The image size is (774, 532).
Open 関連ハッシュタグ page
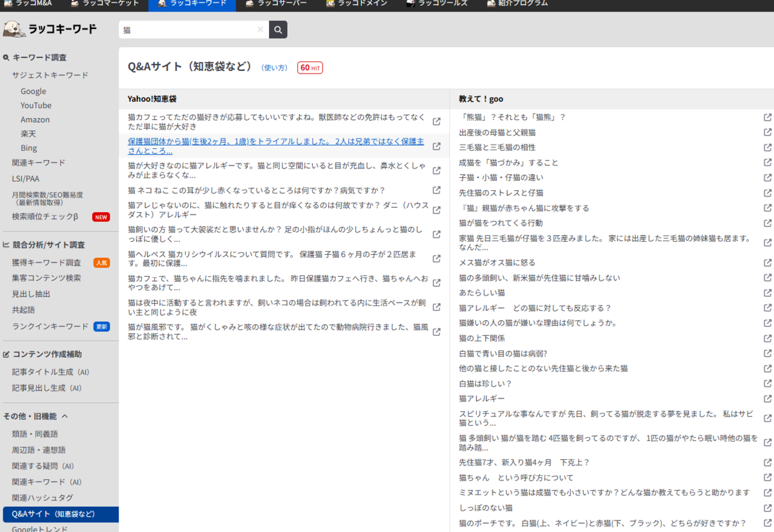[x=43, y=498]
